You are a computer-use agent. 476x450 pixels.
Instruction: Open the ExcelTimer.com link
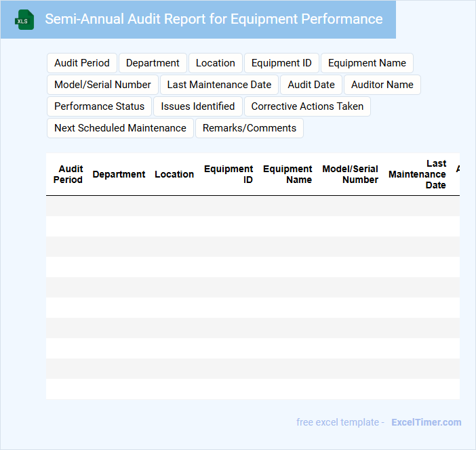[426, 422]
